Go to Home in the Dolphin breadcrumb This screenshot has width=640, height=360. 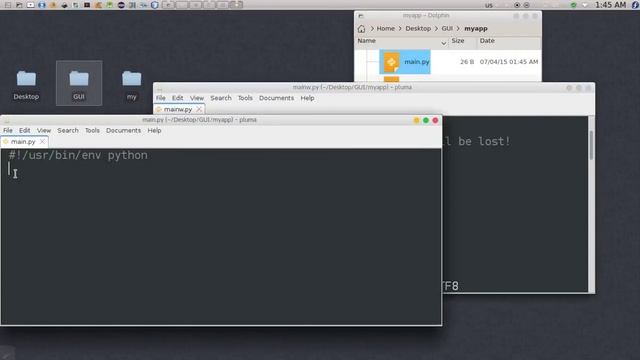coord(386,29)
